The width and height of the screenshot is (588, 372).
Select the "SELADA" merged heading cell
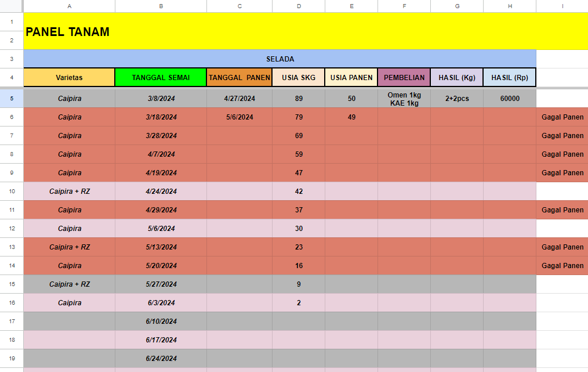tap(280, 59)
